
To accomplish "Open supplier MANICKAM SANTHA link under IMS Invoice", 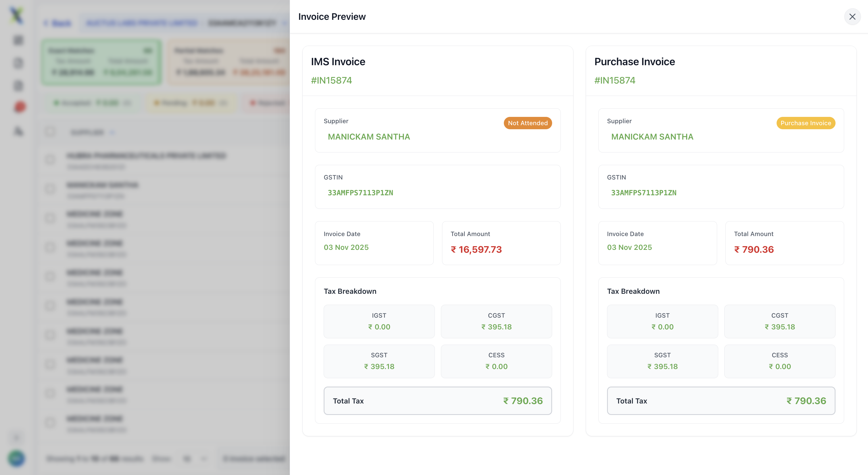I will 369,137.
